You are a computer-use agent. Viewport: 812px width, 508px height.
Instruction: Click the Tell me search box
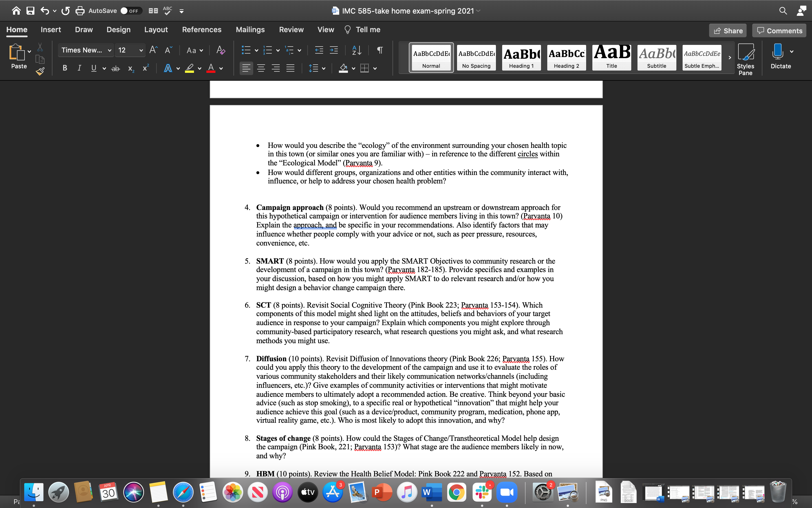[362, 30]
